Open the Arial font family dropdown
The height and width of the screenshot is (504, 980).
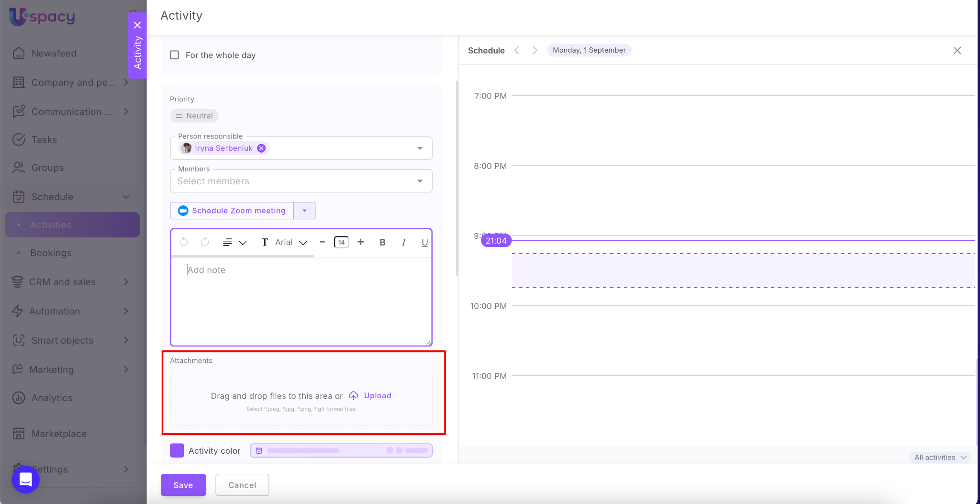coord(290,242)
